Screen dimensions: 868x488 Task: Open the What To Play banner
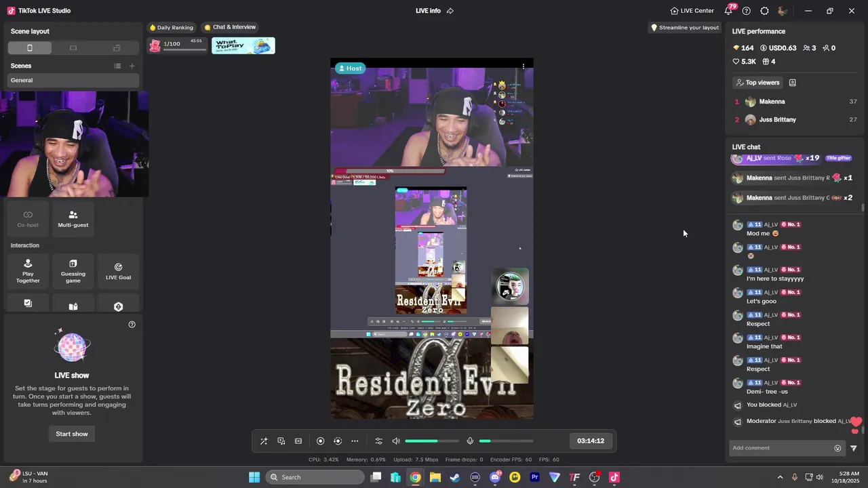tap(243, 45)
